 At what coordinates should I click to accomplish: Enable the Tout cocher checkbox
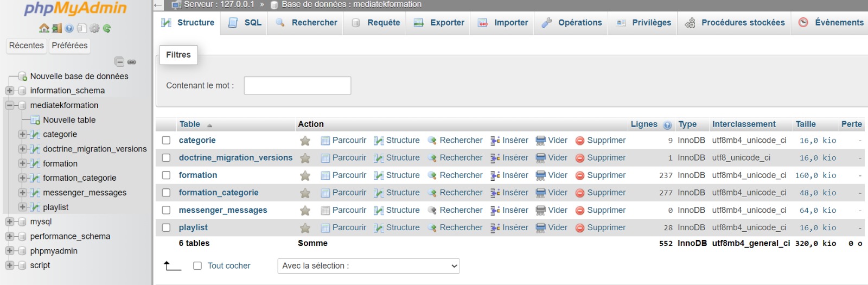pyautogui.click(x=197, y=265)
